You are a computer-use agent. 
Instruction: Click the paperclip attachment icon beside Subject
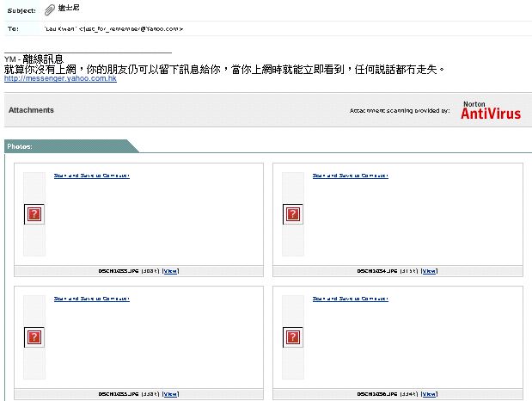click(50, 9)
